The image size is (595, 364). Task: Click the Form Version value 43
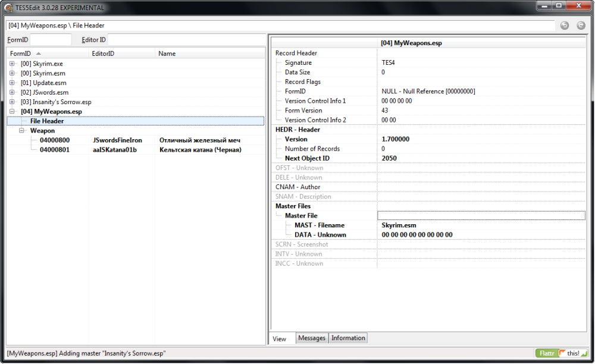(385, 111)
